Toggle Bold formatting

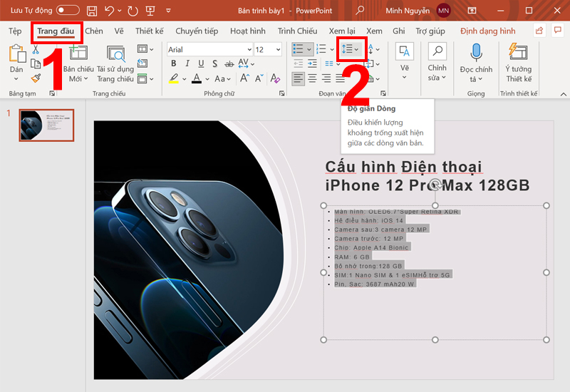(x=173, y=64)
